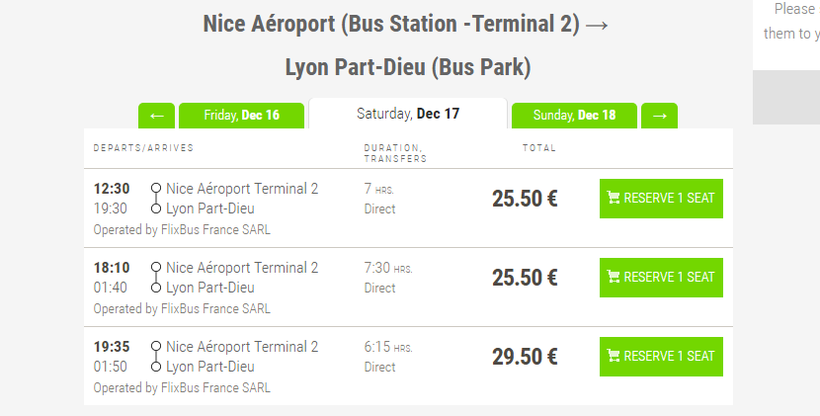
Task: Click the gray box in right sidebar
Action: coord(786,97)
